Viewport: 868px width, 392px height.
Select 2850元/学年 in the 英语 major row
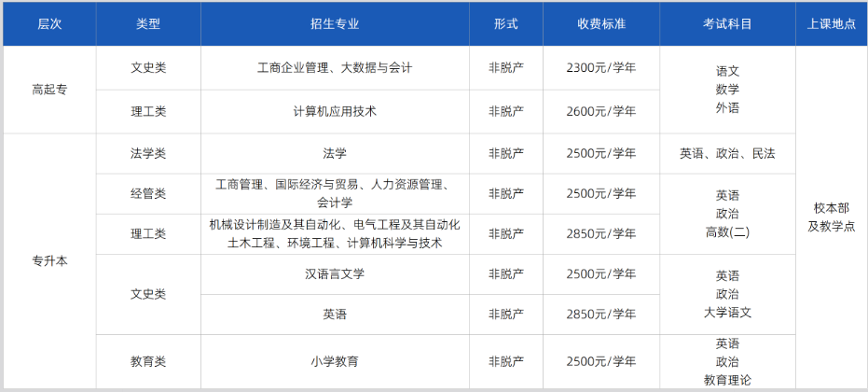(x=601, y=315)
